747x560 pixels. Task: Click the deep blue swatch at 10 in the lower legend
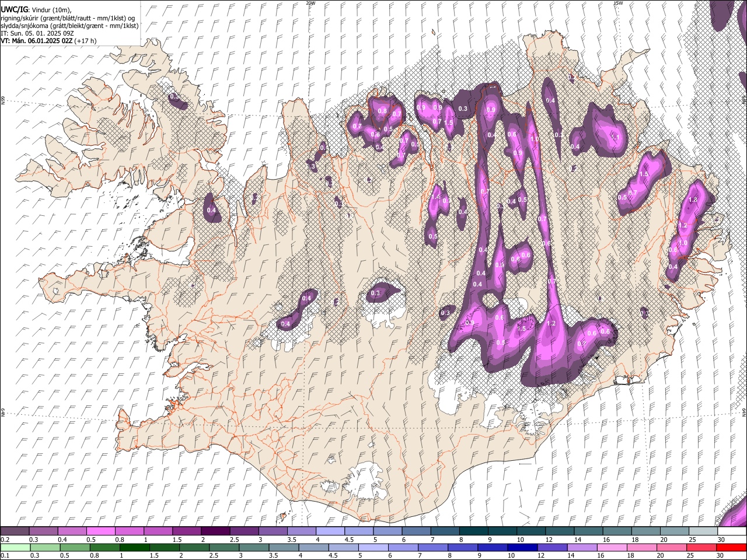[522, 547]
